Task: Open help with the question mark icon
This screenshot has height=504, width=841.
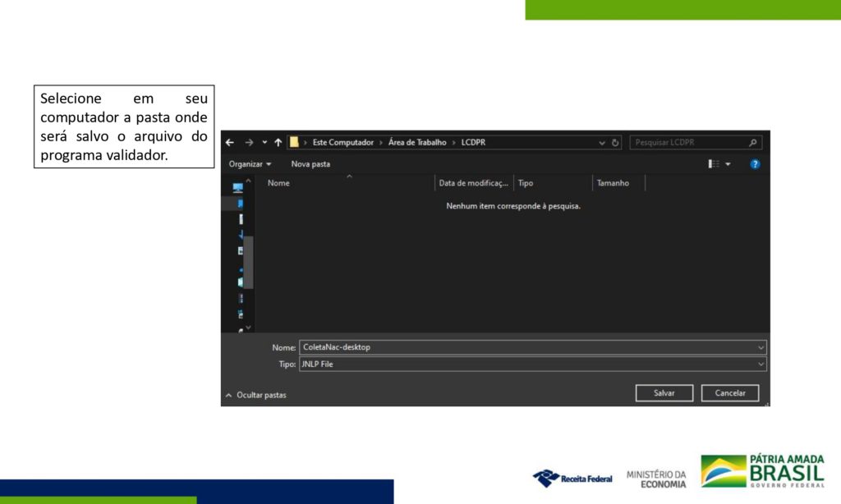Action: pyautogui.click(x=755, y=164)
